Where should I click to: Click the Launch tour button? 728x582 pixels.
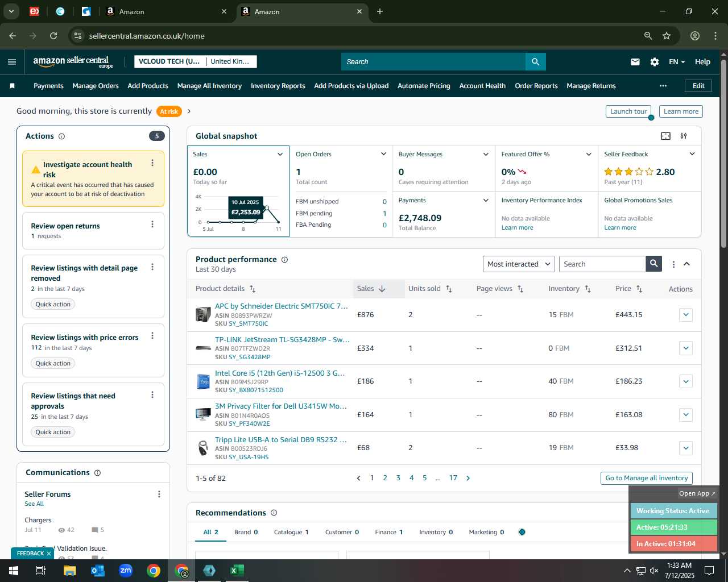[x=628, y=111]
